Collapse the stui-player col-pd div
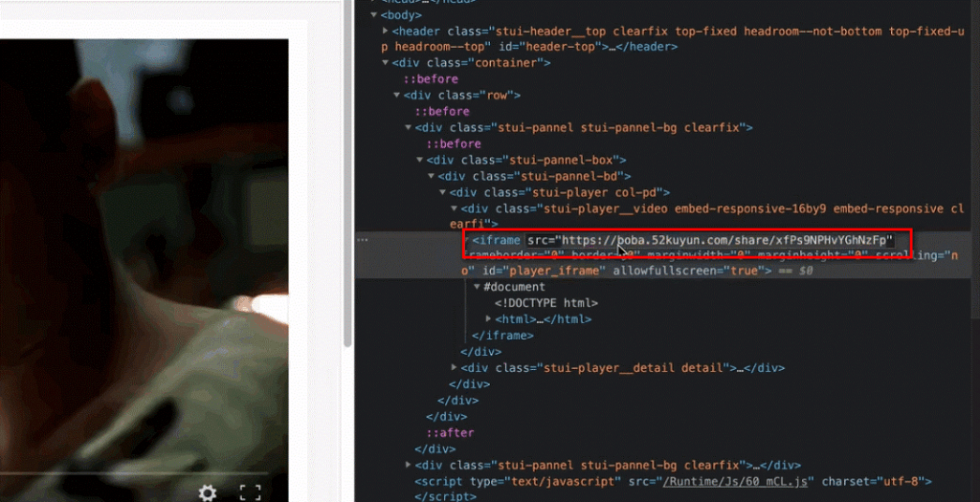The width and height of the screenshot is (980, 502). pyautogui.click(x=442, y=192)
